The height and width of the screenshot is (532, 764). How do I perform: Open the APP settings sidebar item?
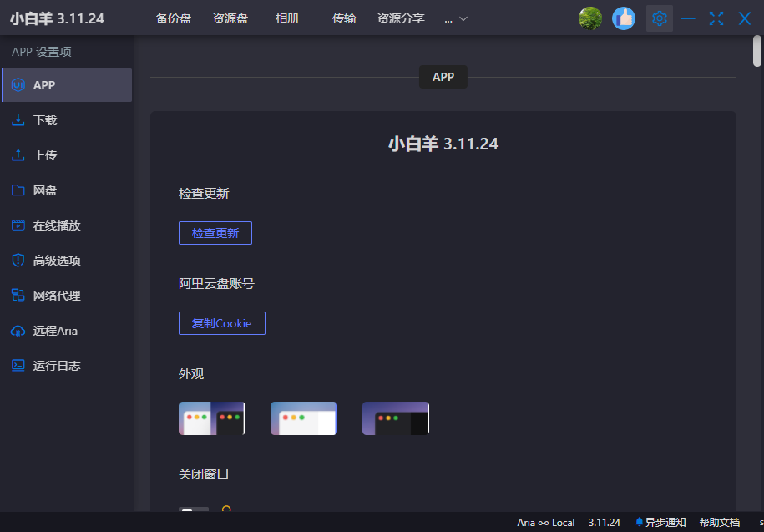pyautogui.click(x=67, y=85)
